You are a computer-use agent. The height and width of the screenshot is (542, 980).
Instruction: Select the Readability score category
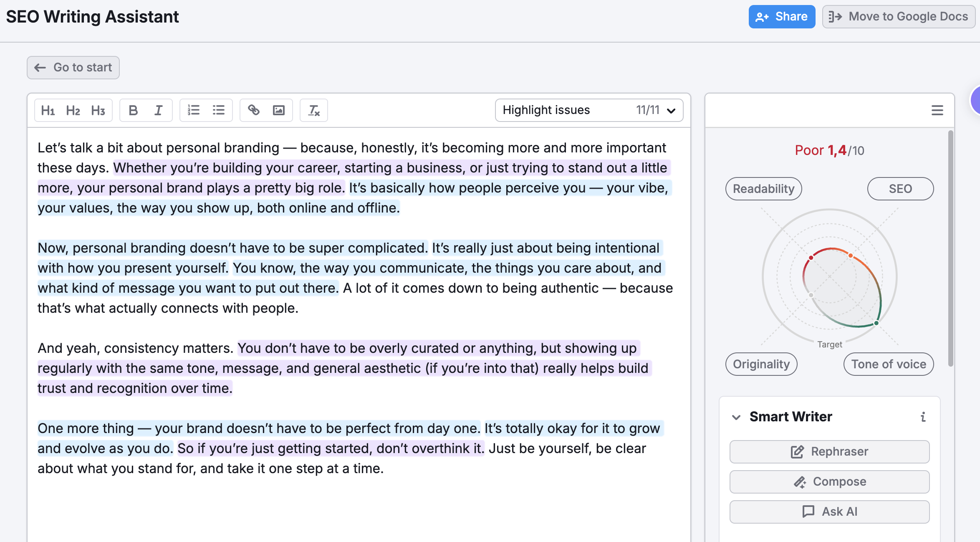point(763,189)
